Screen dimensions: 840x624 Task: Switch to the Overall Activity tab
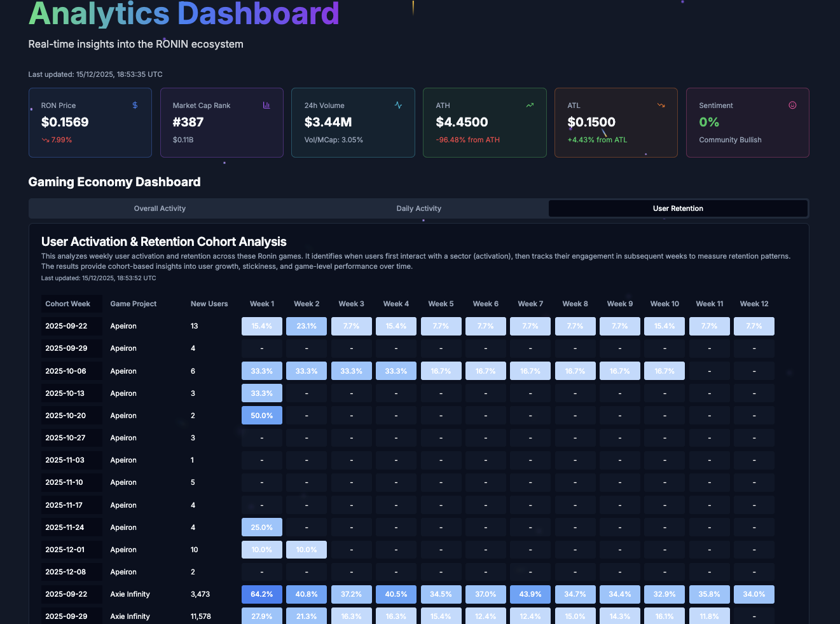[160, 208]
